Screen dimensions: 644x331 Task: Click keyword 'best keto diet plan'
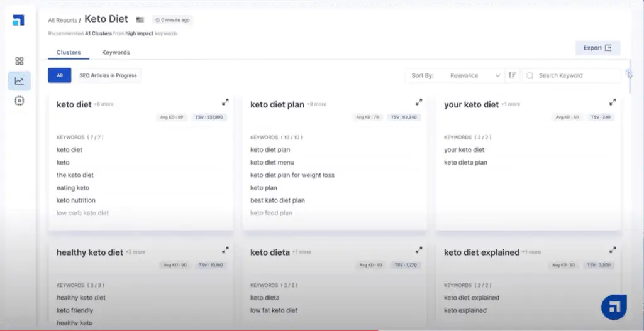[277, 200]
